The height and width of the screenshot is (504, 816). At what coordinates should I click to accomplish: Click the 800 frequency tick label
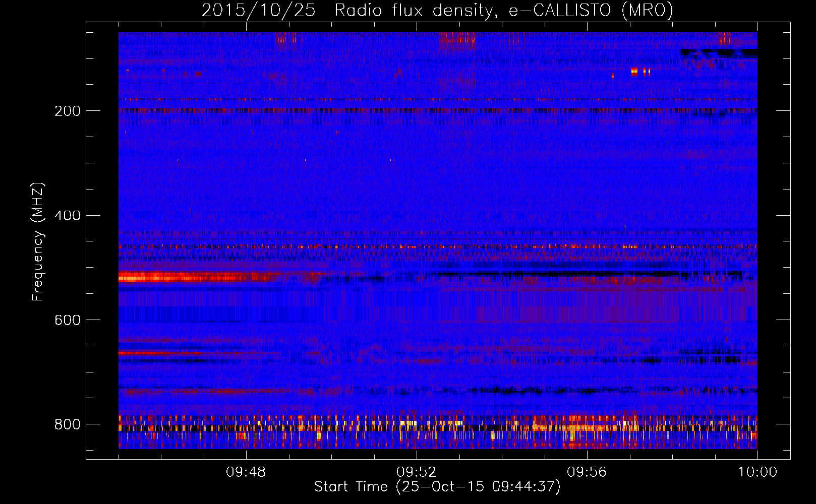(x=68, y=425)
